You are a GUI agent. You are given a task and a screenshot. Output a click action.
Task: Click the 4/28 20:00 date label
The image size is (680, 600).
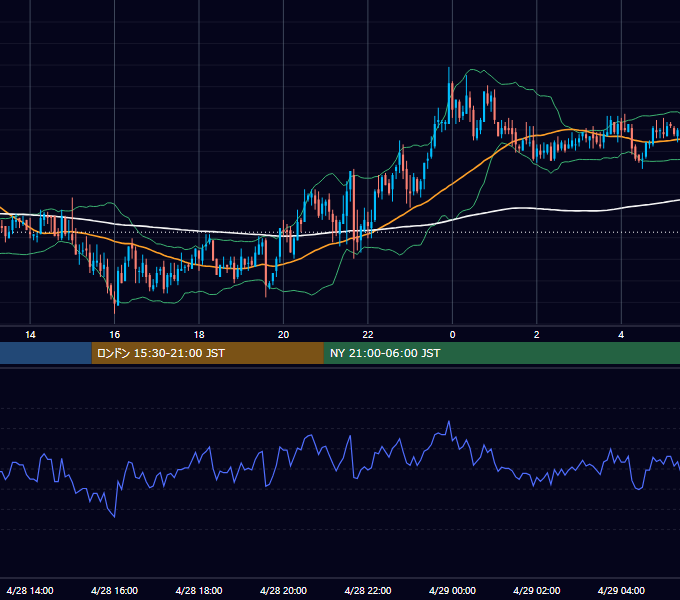[x=283, y=590]
